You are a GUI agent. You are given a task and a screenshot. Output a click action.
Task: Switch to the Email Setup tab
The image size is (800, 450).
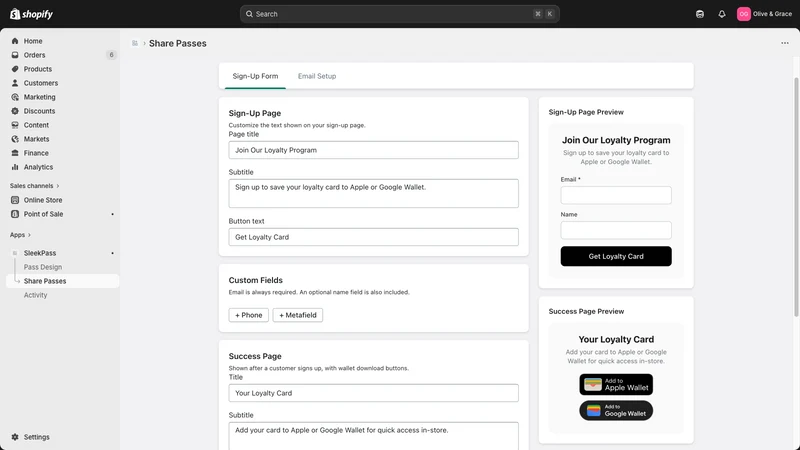tap(317, 76)
